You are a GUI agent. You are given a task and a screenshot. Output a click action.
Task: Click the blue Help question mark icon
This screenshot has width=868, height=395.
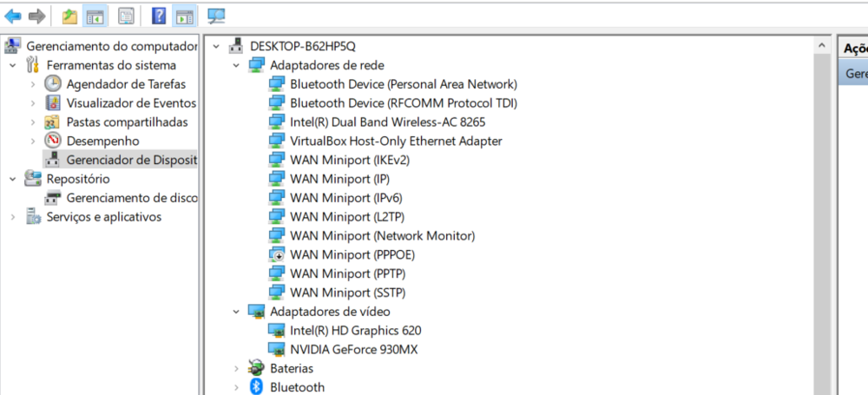pyautogui.click(x=159, y=16)
